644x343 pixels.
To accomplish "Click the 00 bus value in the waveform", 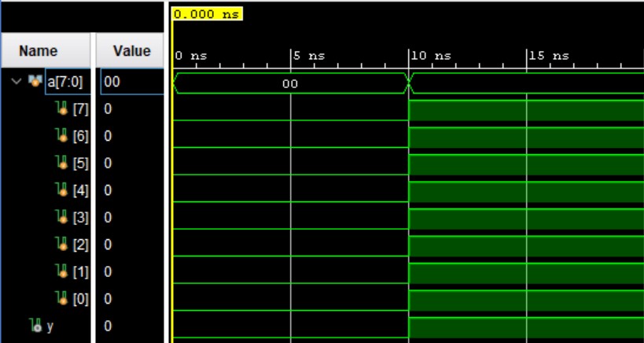I will (x=290, y=83).
